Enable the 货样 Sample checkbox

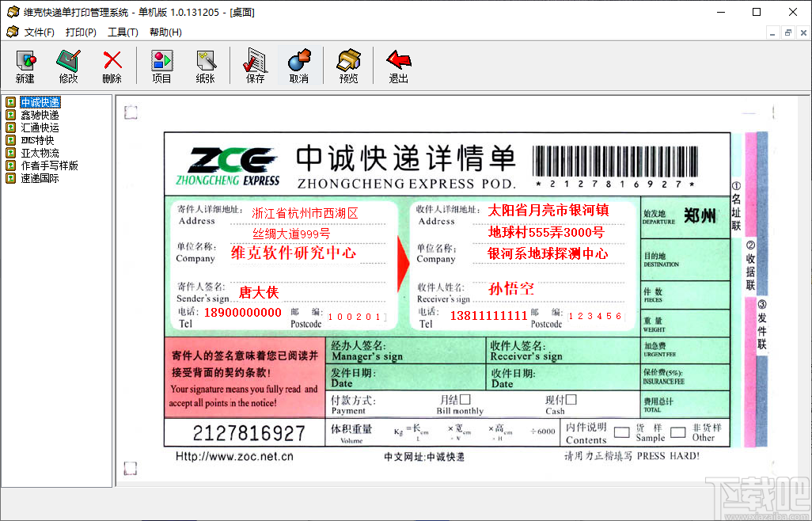point(622,432)
